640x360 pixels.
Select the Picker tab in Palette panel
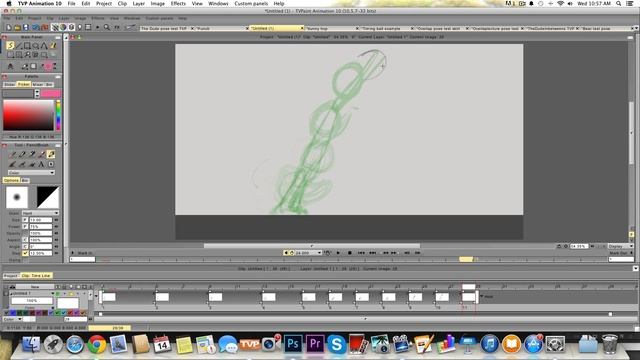click(x=24, y=84)
